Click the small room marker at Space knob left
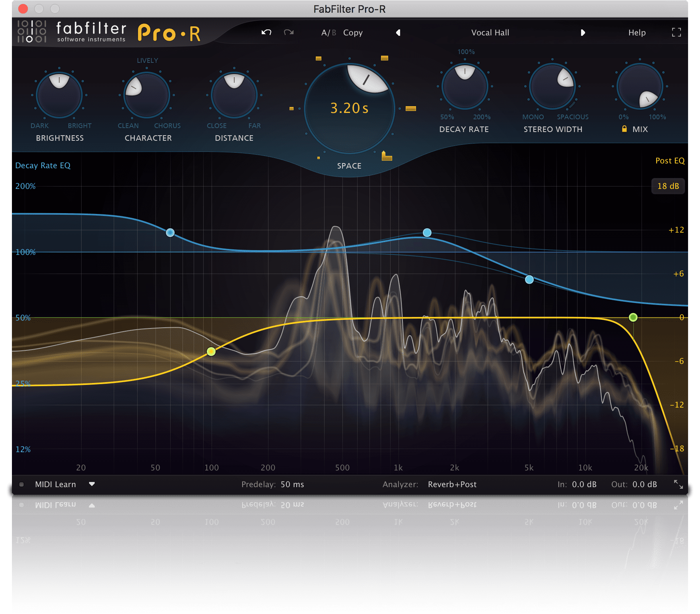 click(x=292, y=109)
